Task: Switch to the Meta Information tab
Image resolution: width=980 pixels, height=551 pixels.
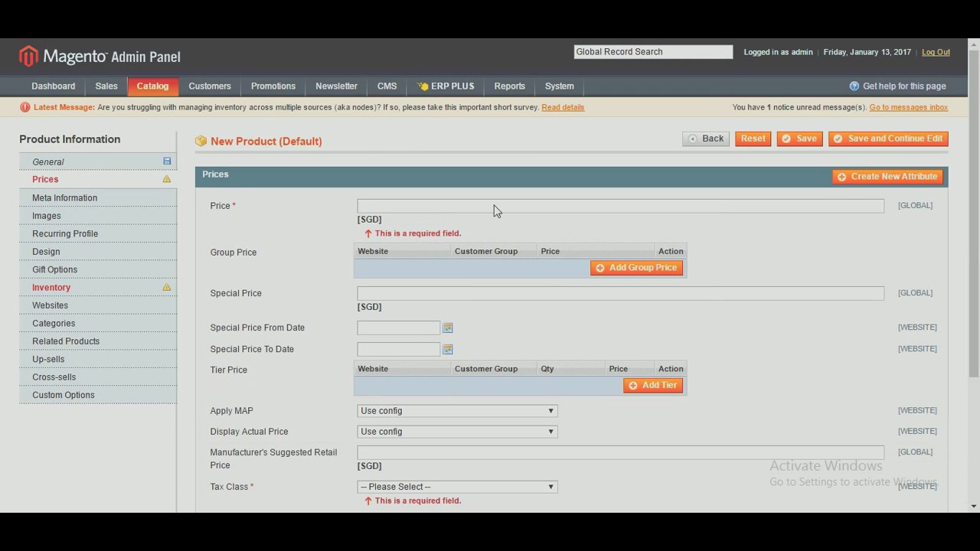Action: [98, 197]
